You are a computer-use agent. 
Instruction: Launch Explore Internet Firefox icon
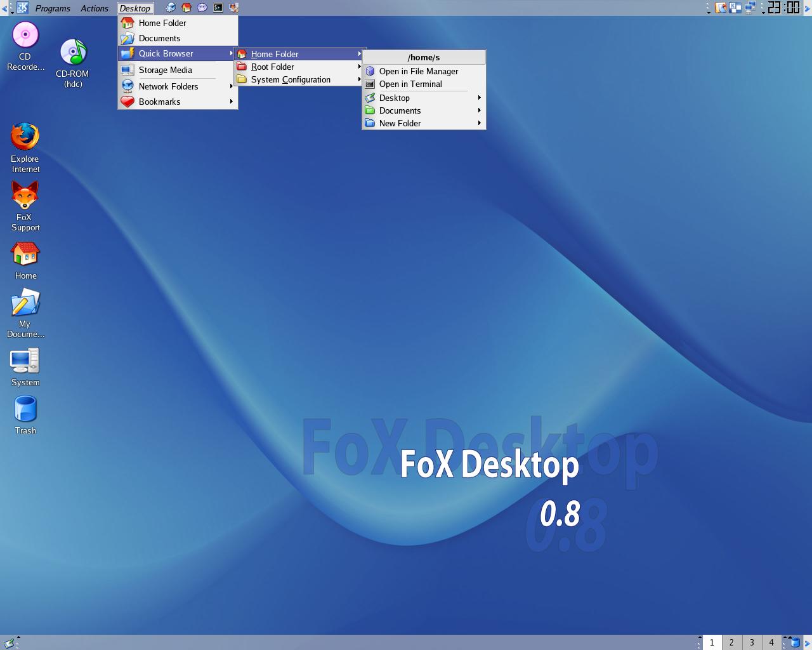(x=25, y=148)
